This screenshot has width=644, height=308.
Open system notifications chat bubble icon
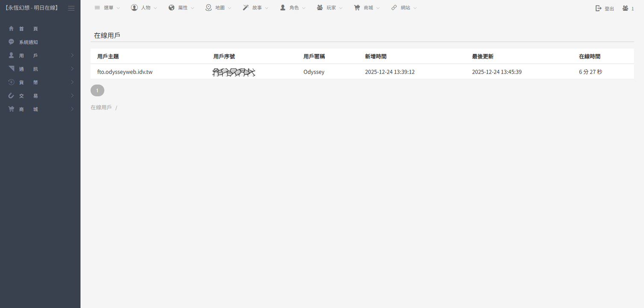pyautogui.click(x=11, y=42)
